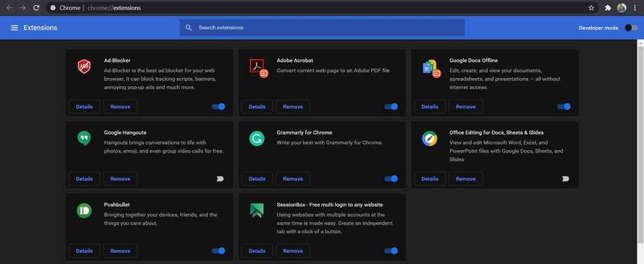The width and height of the screenshot is (644, 264).
Task: Open Details for Ad-Blocker
Action: pyautogui.click(x=84, y=107)
